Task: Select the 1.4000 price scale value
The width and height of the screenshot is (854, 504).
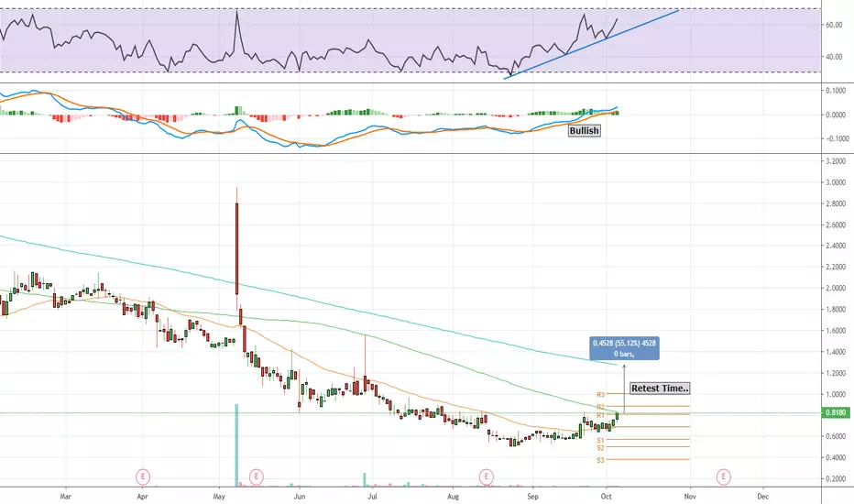Action: pos(836,352)
